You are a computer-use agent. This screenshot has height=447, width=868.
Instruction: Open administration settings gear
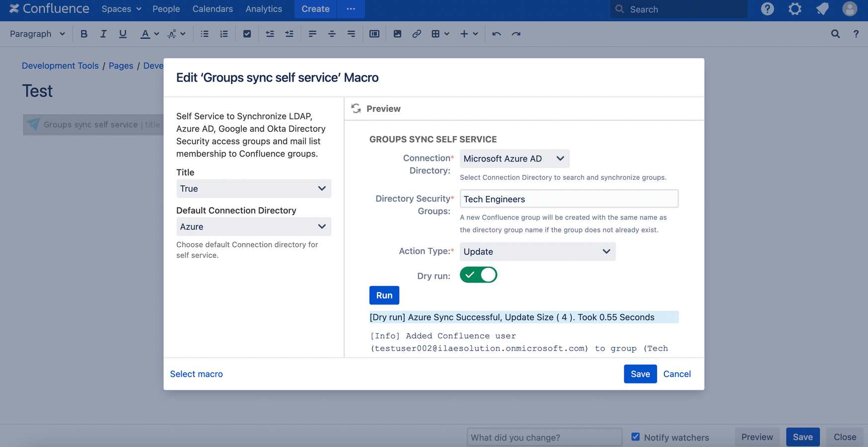coord(795,9)
